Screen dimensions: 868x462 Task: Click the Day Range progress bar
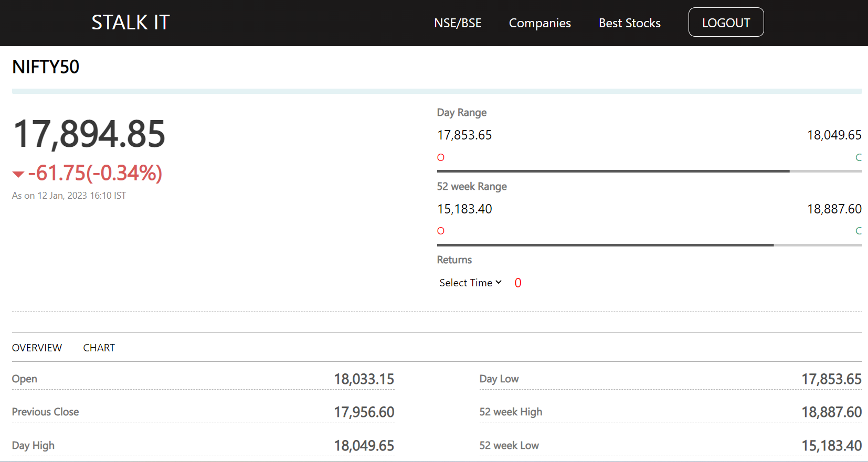coord(649,171)
